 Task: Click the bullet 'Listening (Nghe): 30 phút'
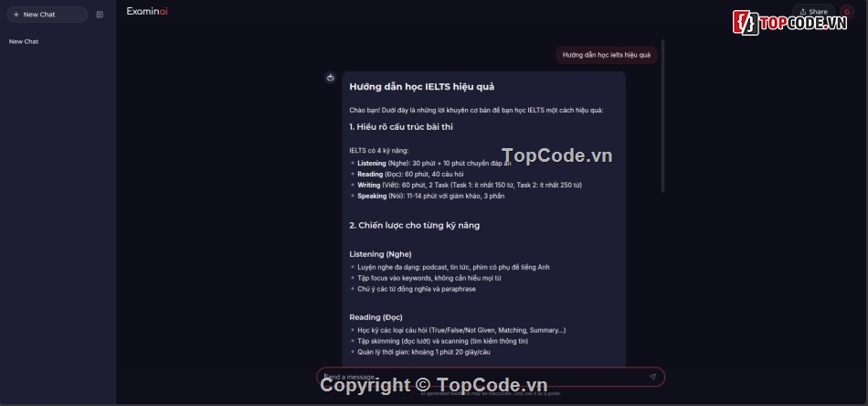click(x=435, y=163)
